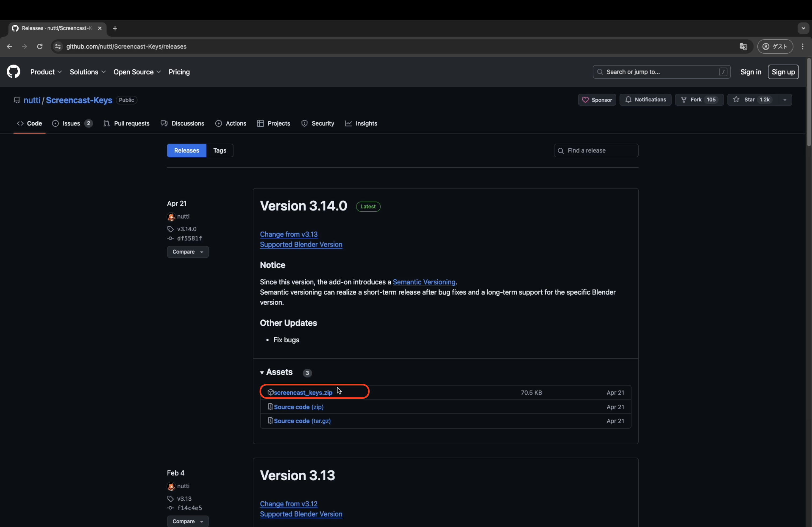The height and width of the screenshot is (527, 812).
Task: Open the Discussions tab
Action: (183, 123)
